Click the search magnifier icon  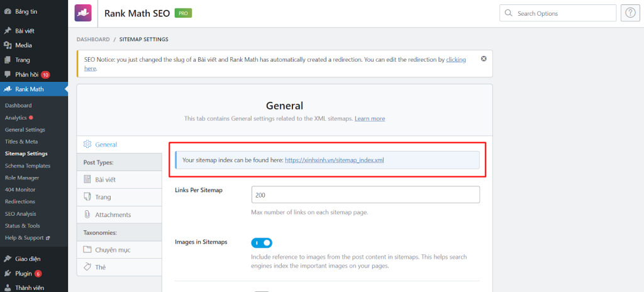pos(508,13)
